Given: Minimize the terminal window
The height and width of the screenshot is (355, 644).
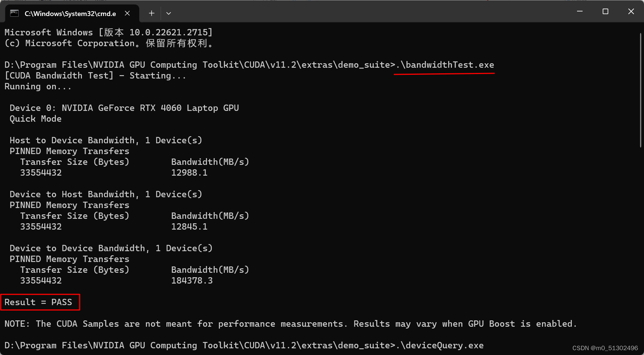Looking at the screenshot, I should [x=580, y=11].
